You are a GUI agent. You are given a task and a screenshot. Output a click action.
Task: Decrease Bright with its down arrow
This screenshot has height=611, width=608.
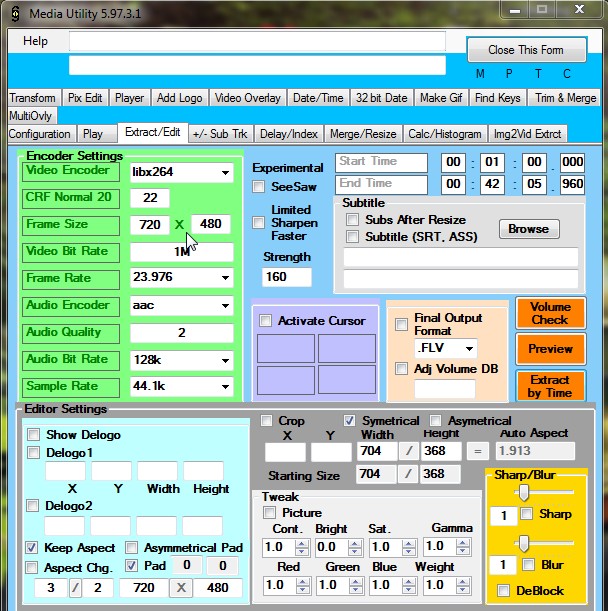355,551
